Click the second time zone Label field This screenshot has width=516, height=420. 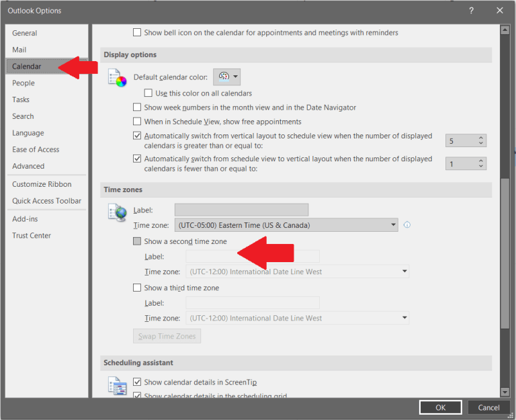(x=253, y=256)
